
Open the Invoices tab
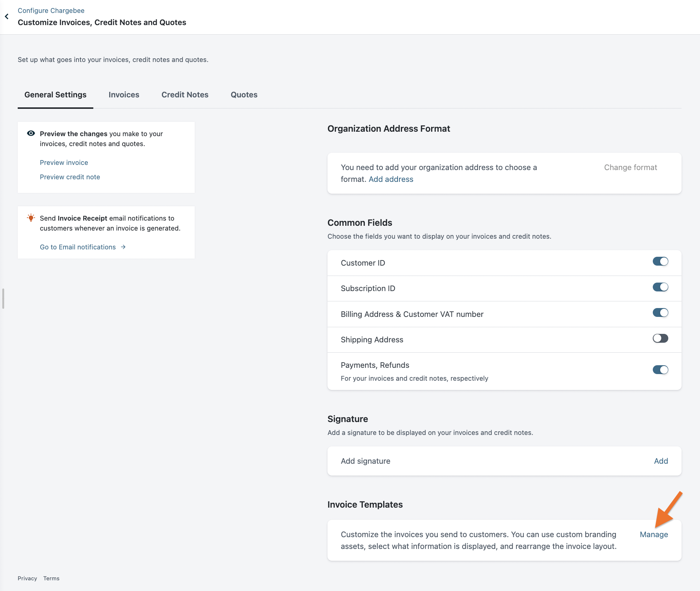124,95
